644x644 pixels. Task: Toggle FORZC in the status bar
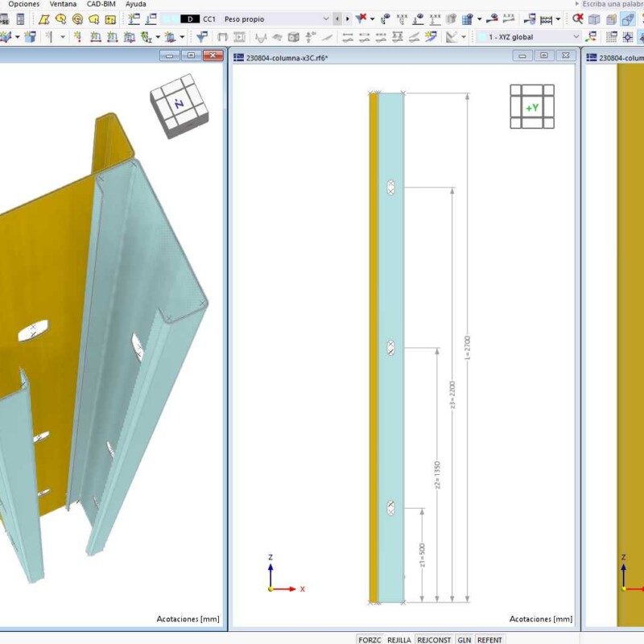point(369,640)
